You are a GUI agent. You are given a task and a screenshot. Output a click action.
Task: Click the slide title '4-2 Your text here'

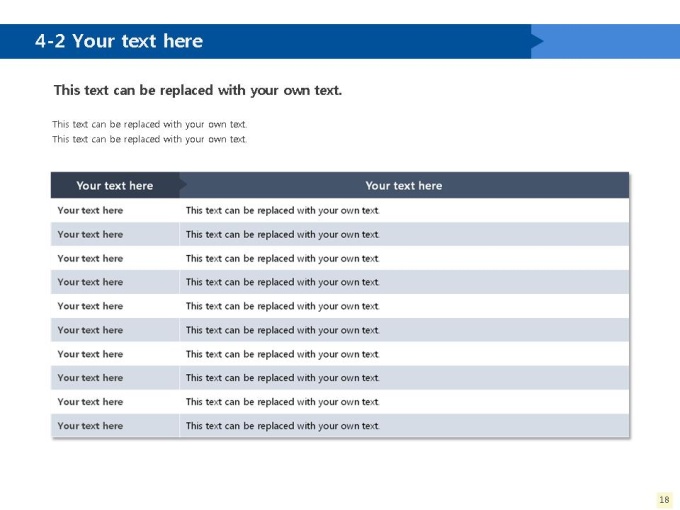point(119,41)
